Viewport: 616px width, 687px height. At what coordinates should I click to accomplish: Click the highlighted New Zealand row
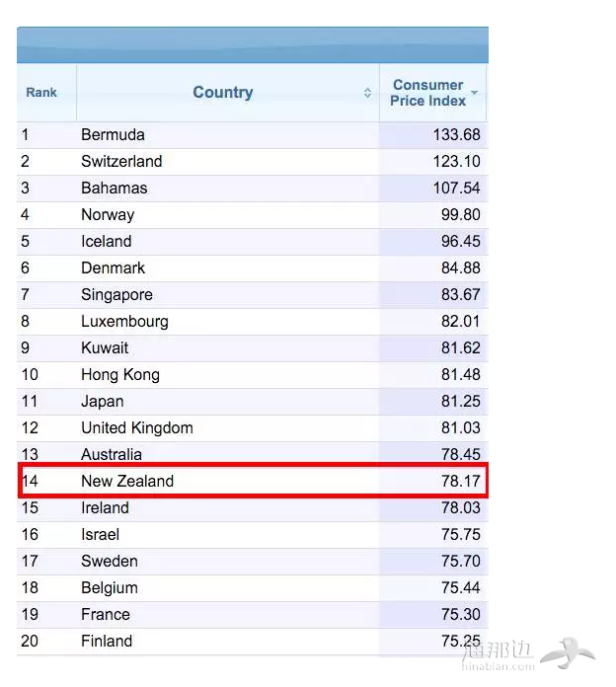click(253, 481)
